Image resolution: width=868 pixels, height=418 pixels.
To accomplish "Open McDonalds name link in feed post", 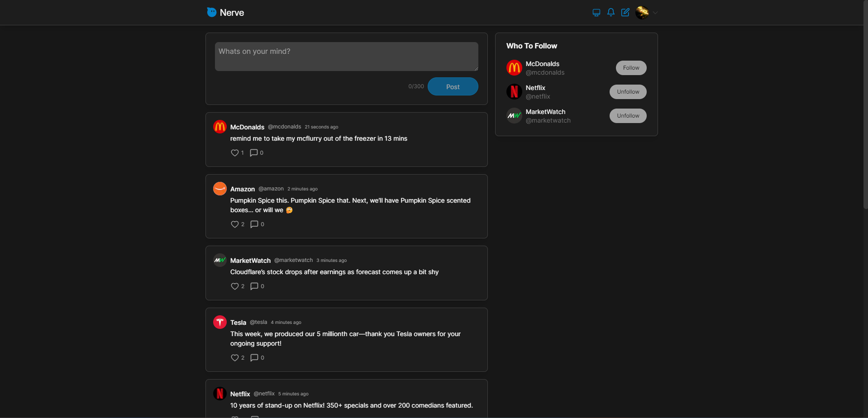I will pyautogui.click(x=247, y=127).
